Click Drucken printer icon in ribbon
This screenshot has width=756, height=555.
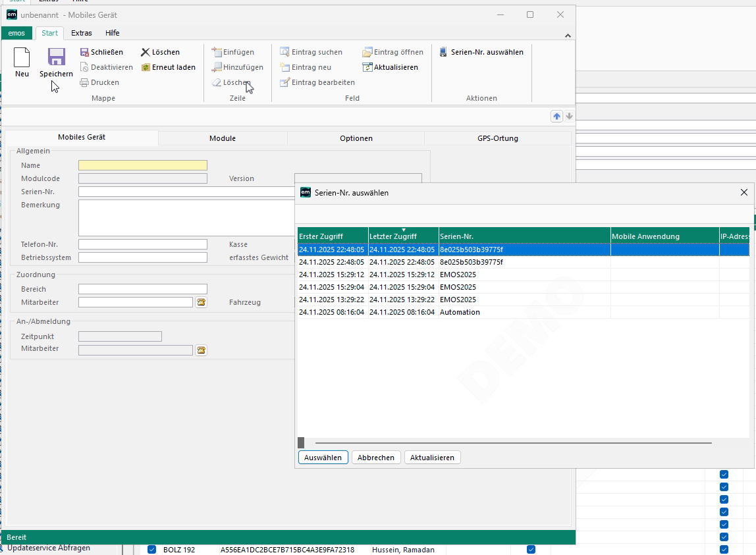coord(85,82)
